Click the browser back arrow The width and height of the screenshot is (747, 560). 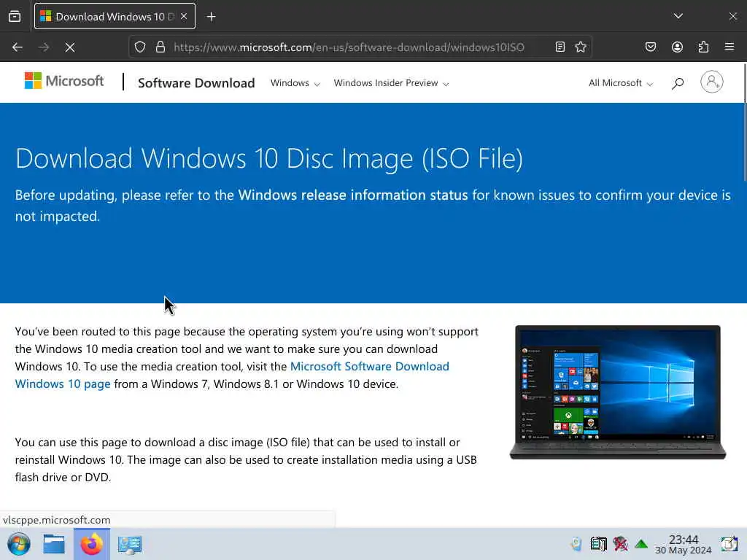[x=18, y=47]
